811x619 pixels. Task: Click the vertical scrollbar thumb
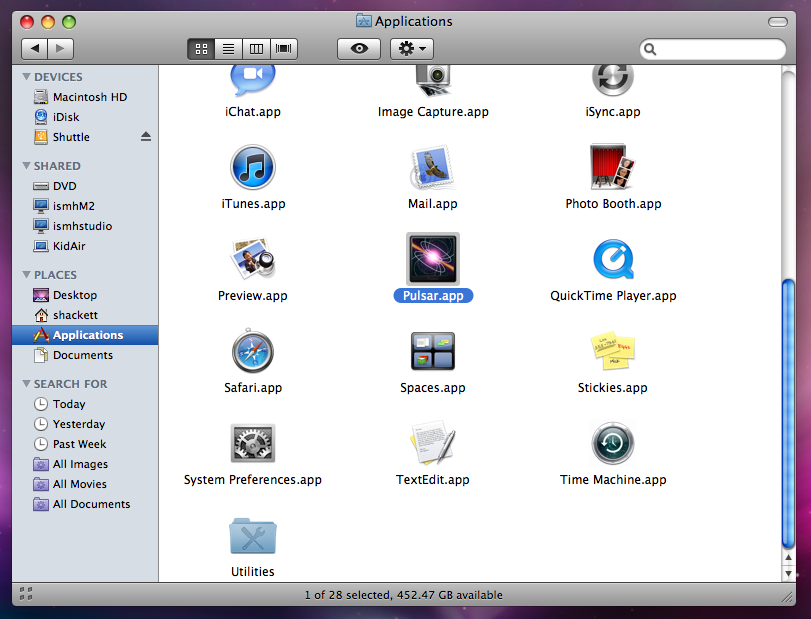(x=788, y=414)
